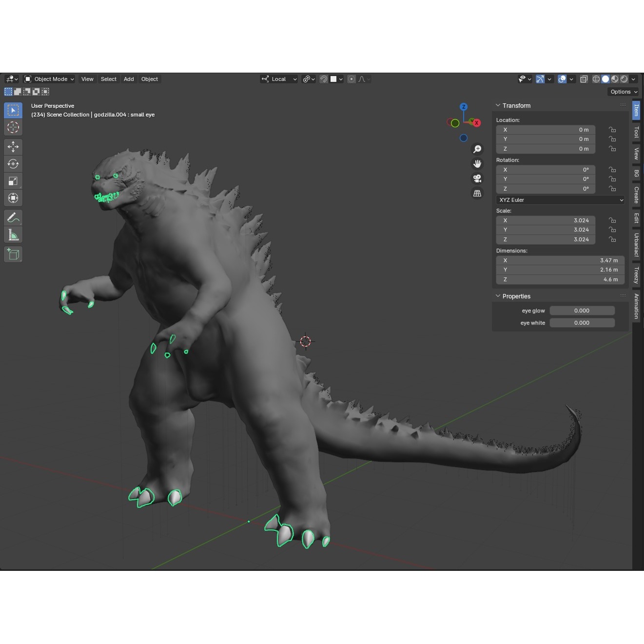Switch to rendered viewport shading

pyautogui.click(x=624, y=79)
